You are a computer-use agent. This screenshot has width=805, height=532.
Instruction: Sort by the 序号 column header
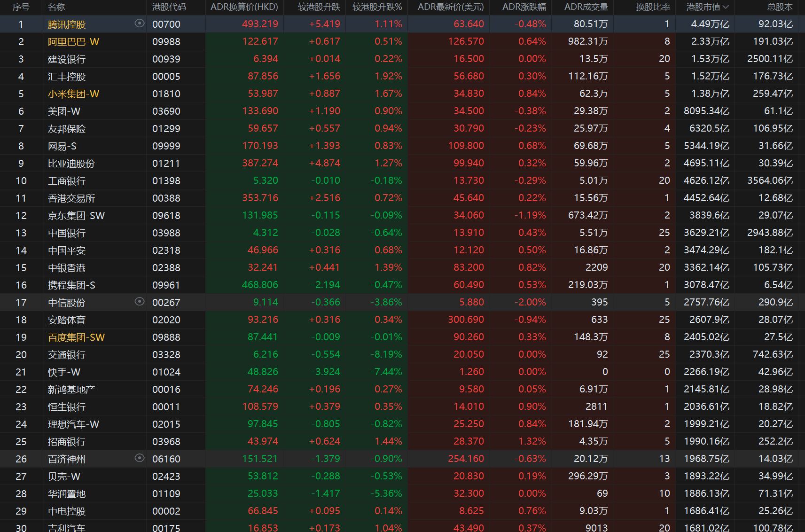pyautogui.click(x=21, y=7)
